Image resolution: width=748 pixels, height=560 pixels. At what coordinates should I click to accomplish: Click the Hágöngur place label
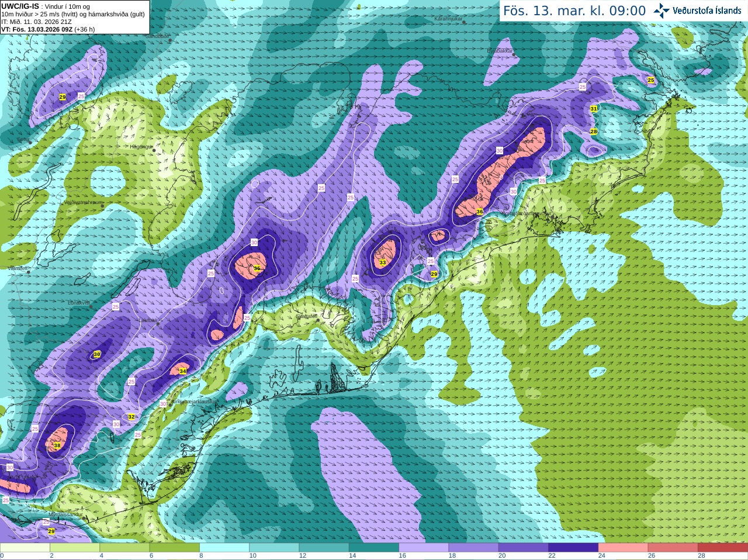[x=141, y=147]
